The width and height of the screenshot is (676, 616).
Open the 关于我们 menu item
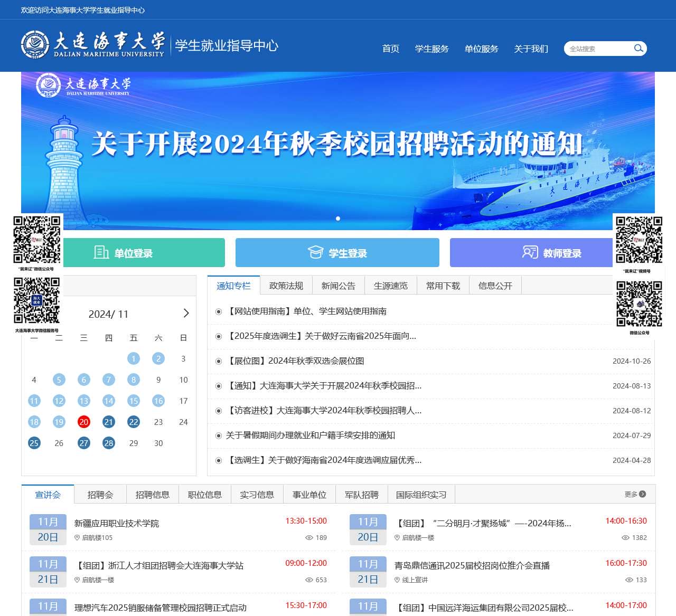pyautogui.click(x=531, y=49)
